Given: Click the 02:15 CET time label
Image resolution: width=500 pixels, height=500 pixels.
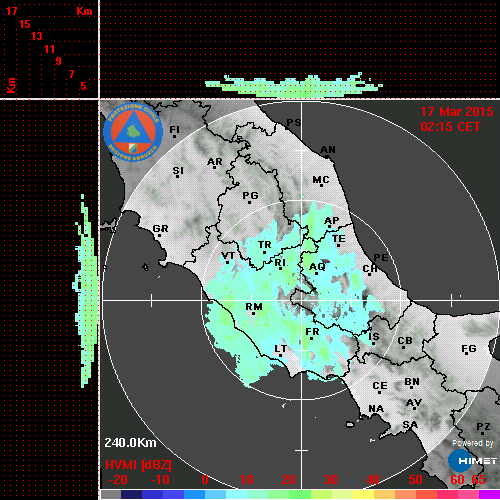Looking at the screenshot, I should (x=450, y=127).
